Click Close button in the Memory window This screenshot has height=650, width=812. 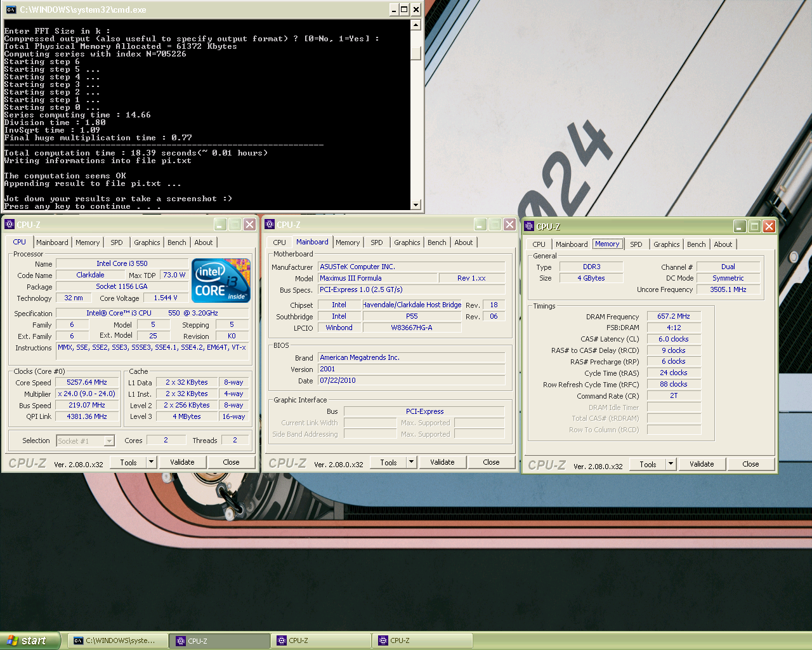coord(750,464)
